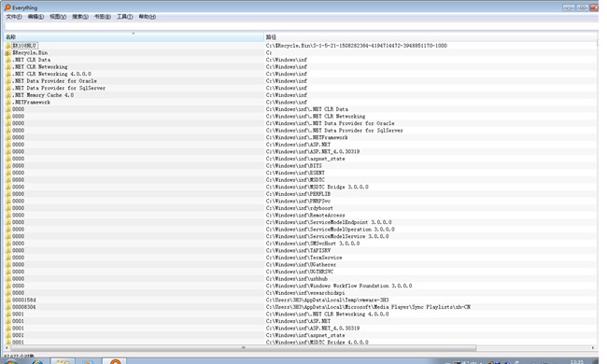The height and width of the screenshot is (364, 607).
Task: Select the folder icon for .NETFramework
Action: (x=8, y=102)
